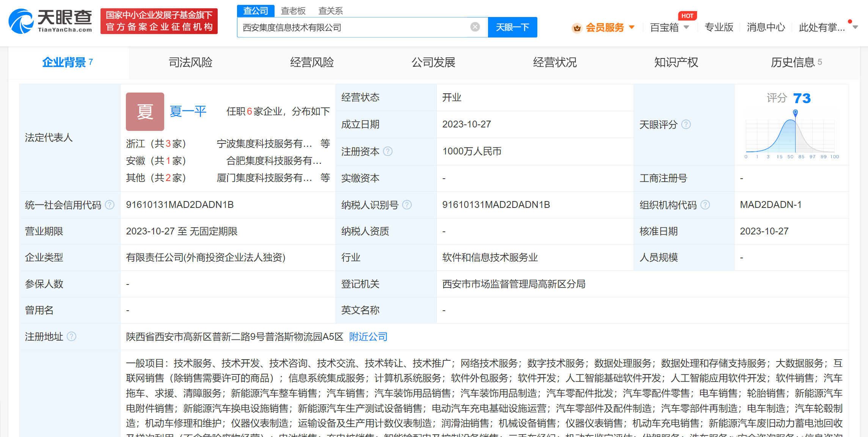Screen dimensions: 868x437
Task: Click the red 夏 avatar thumbnail
Action: point(145,112)
